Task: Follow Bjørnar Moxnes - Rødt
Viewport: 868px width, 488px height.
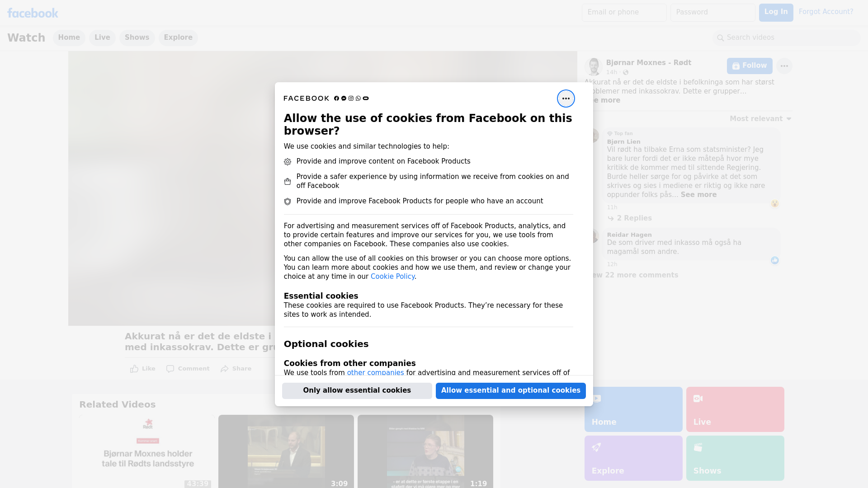Action: click(x=750, y=66)
